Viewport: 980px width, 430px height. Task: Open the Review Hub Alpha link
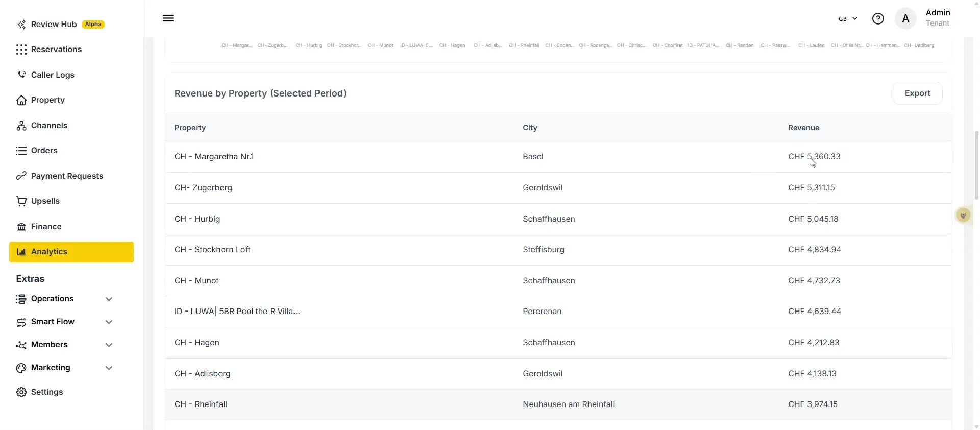pos(60,25)
